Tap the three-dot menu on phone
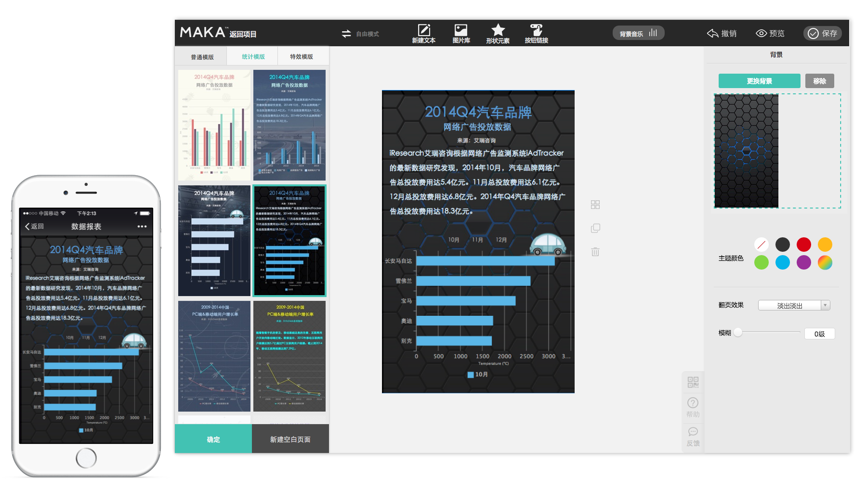The height and width of the screenshot is (504, 867). (142, 226)
